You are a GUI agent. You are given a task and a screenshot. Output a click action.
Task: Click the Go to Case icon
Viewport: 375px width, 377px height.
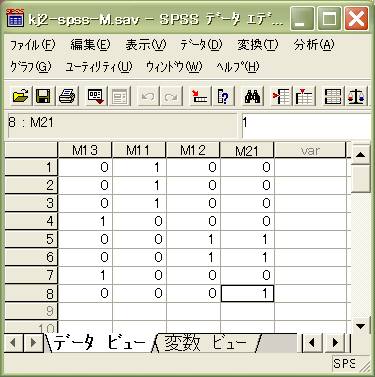click(x=200, y=96)
